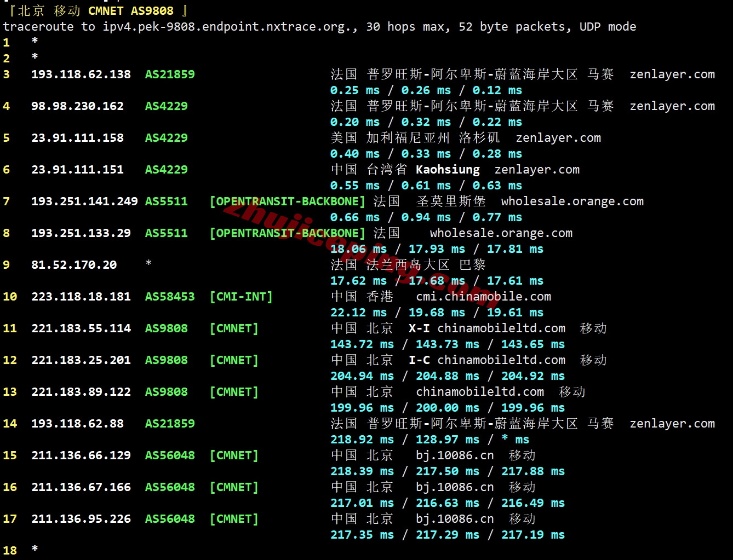Click wholesale.orange.com on hop 8 row

501,233
